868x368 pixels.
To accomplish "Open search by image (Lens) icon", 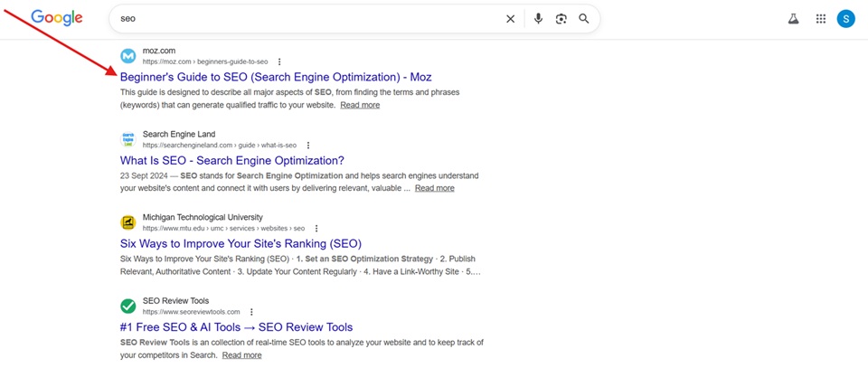I will (561, 19).
